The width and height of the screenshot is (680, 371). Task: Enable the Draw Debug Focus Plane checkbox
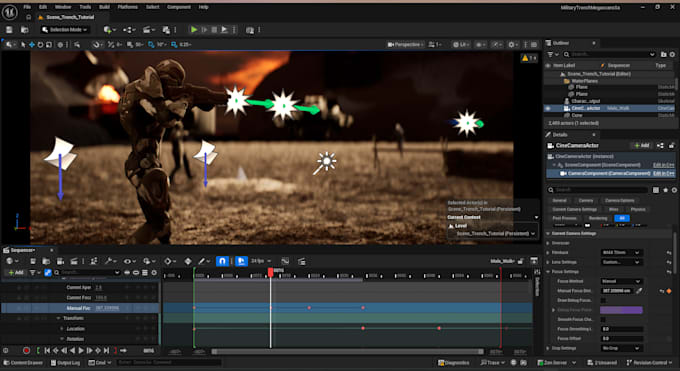[x=603, y=300]
